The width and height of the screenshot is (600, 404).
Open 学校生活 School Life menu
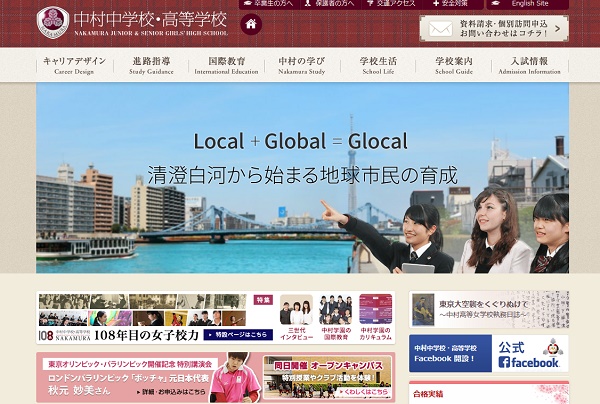click(378, 65)
